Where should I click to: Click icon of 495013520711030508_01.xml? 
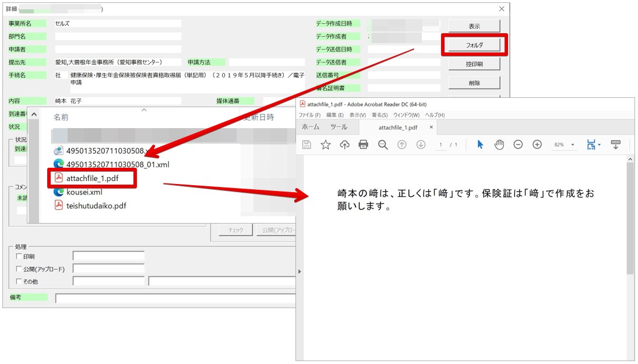click(59, 164)
